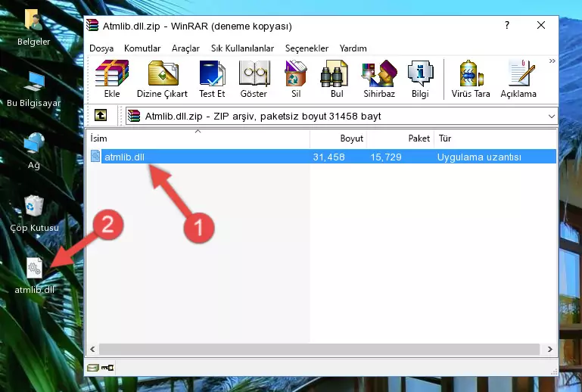The image size is (582, 392).
Task: Click the 15,729 packed value
Action: point(386,157)
